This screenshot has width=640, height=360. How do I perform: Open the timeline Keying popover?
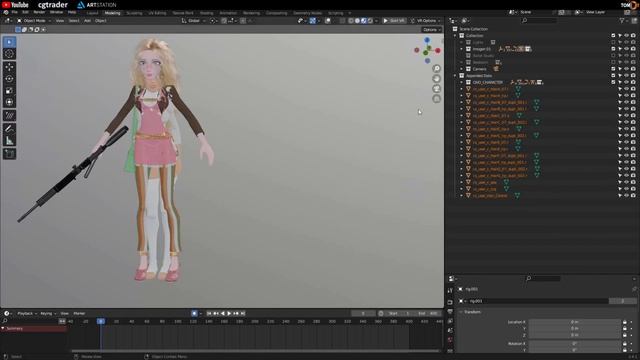pyautogui.click(x=48, y=313)
